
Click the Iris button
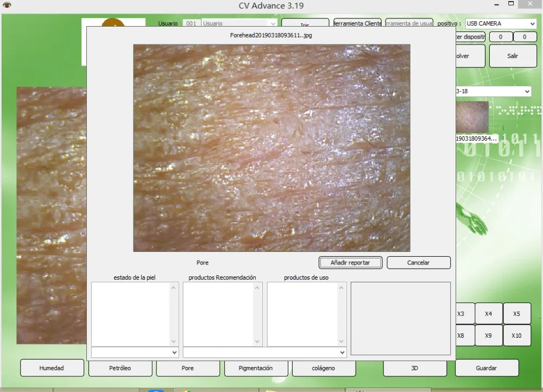coord(305,23)
